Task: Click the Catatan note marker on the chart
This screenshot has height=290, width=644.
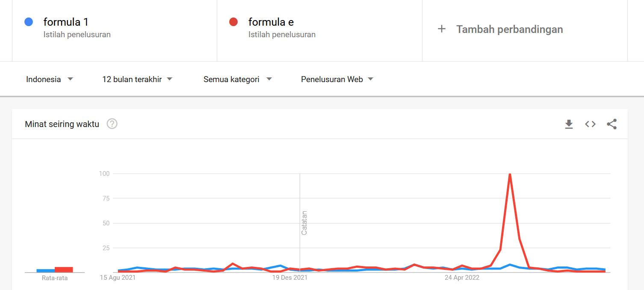Action: point(304,223)
